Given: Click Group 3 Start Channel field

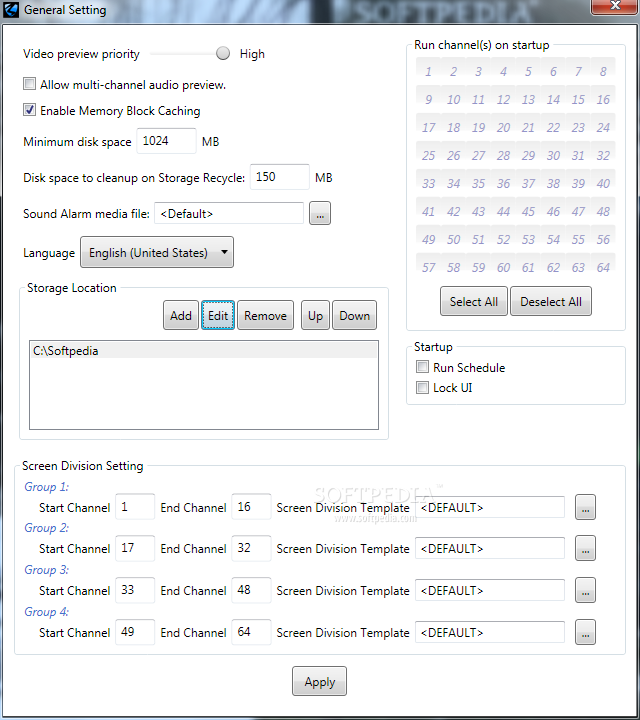Looking at the screenshot, I should pos(135,590).
